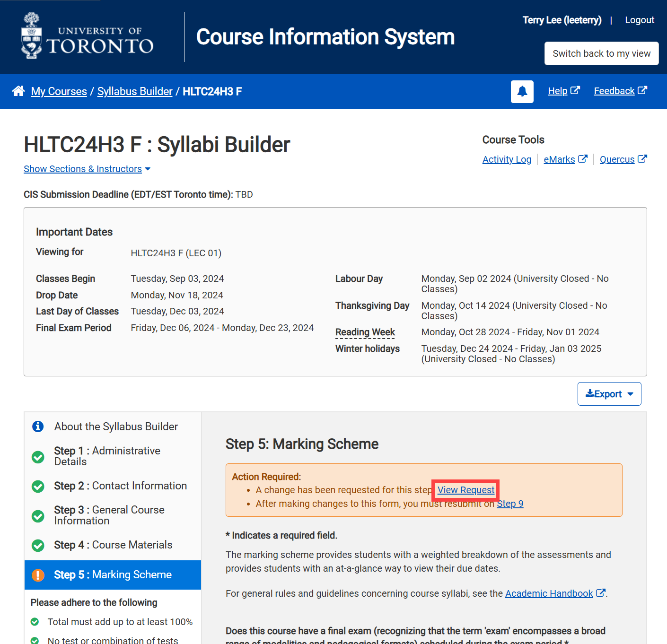Open the Feedback link

click(x=614, y=91)
